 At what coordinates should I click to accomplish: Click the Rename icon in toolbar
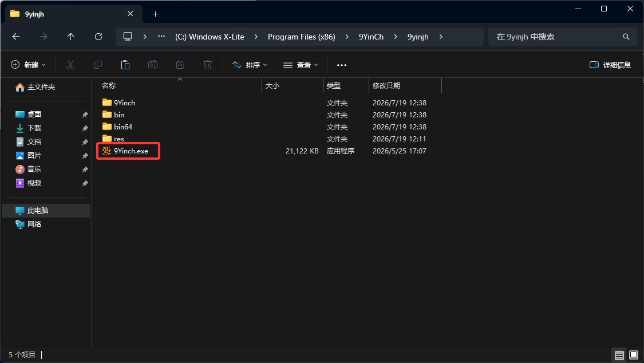point(153,65)
